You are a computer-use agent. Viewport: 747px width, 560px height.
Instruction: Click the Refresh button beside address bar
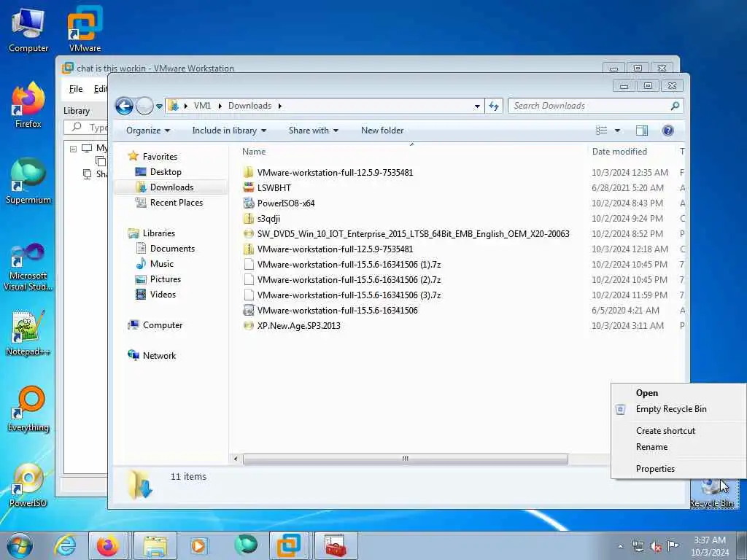click(494, 106)
